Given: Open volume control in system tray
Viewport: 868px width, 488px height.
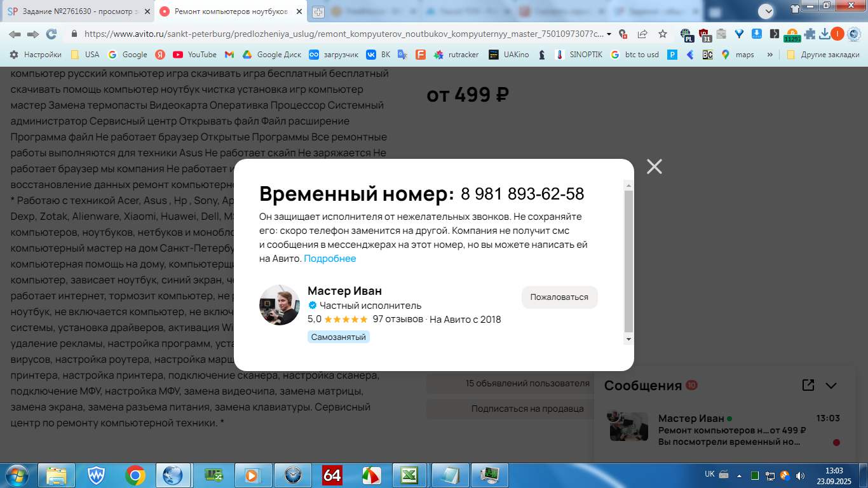Looking at the screenshot, I should point(801,475).
